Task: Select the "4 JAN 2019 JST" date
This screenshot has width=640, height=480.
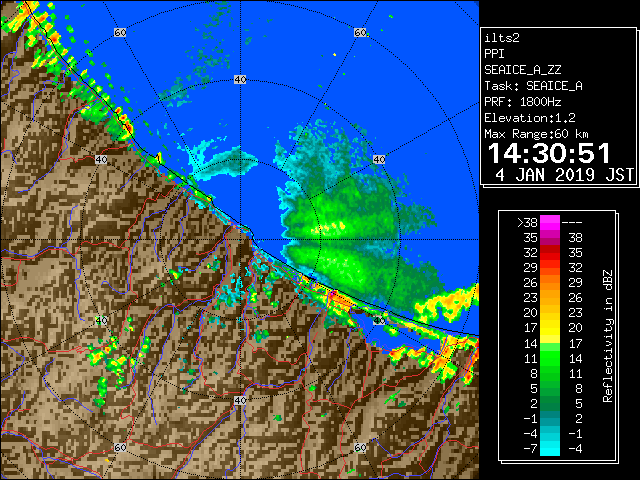Action: (564, 175)
